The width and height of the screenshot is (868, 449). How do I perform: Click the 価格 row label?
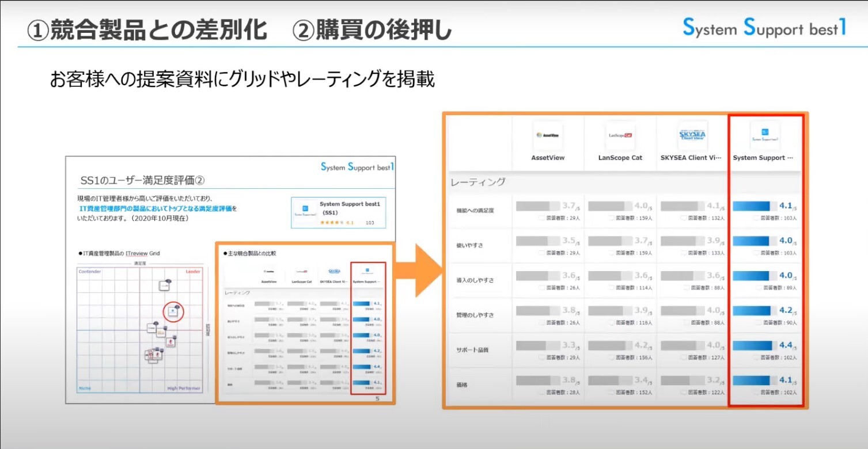462,385
